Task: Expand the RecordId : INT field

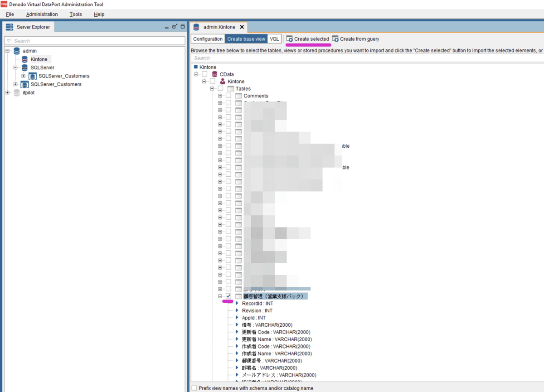Action: pyautogui.click(x=237, y=303)
